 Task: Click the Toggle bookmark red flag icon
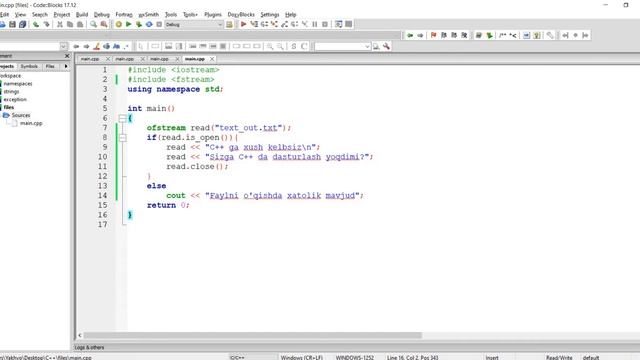433,36
